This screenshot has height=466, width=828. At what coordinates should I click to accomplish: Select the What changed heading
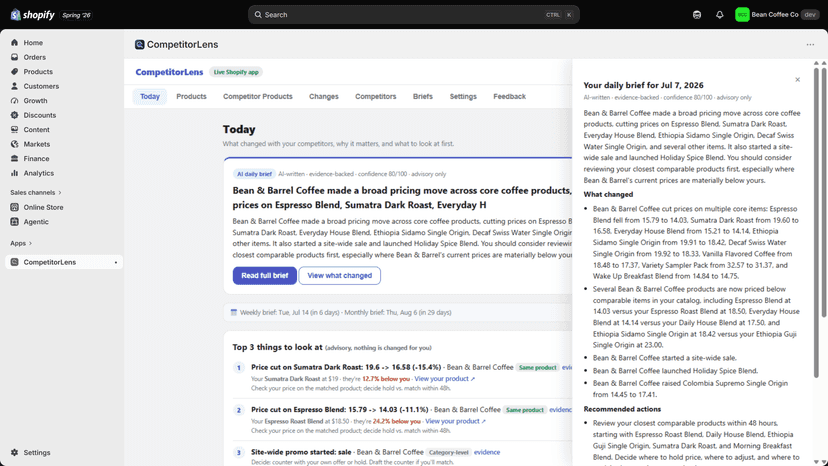tap(608, 194)
